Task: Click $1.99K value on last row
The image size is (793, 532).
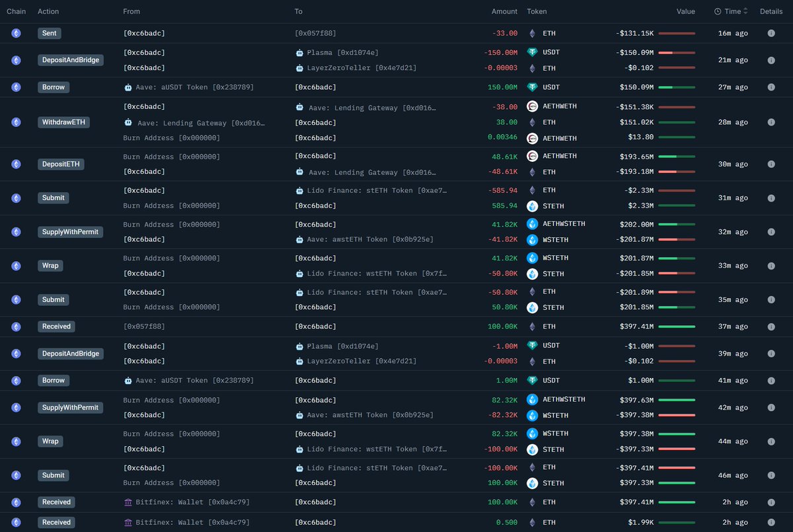Action: (639, 522)
